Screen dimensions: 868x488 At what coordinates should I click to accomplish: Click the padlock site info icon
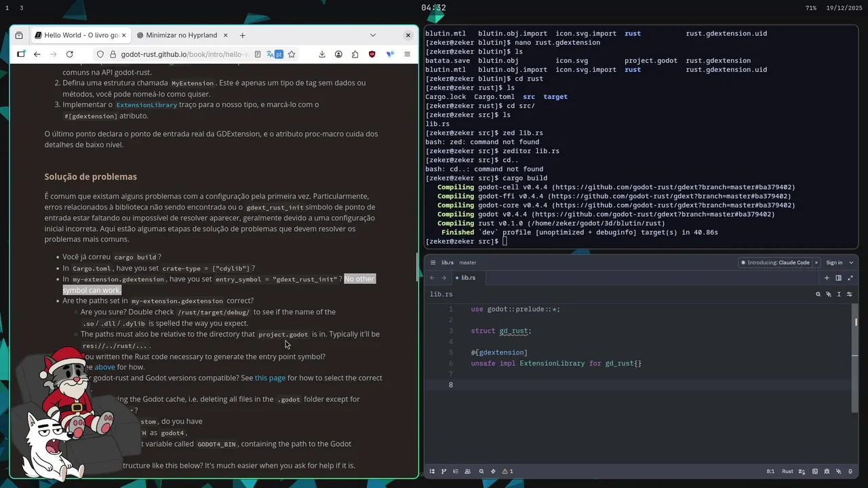point(112,54)
